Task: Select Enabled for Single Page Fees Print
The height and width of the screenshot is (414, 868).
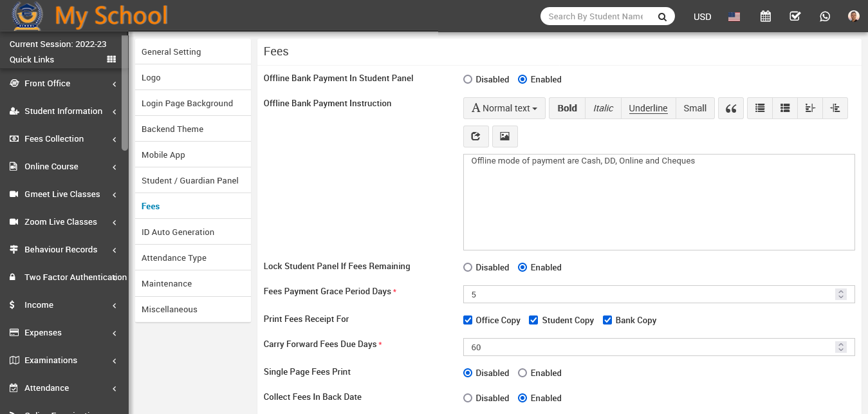Action: pyautogui.click(x=522, y=373)
